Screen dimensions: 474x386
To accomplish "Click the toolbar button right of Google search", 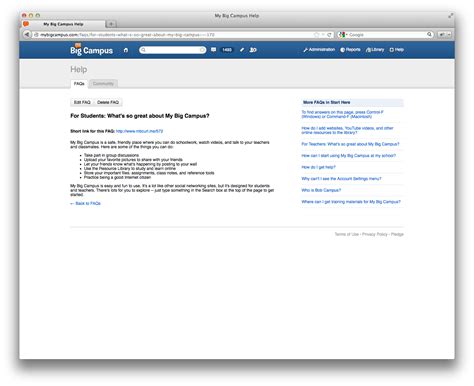I will coord(441,34).
